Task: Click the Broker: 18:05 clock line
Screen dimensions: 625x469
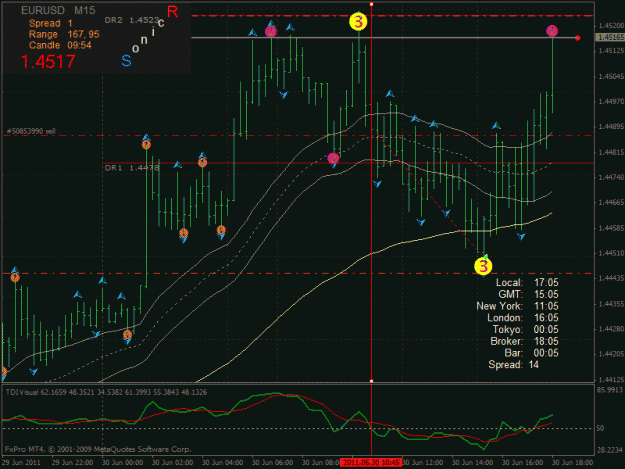Action: pos(525,341)
